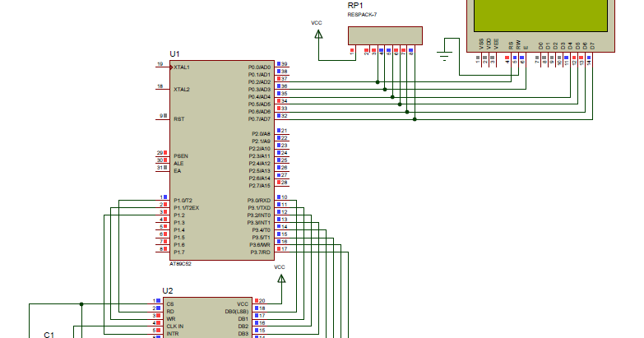Click the P3.0/RXD pin label
Image resolution: width=644 pixels, height=338 pixels.
259,201
